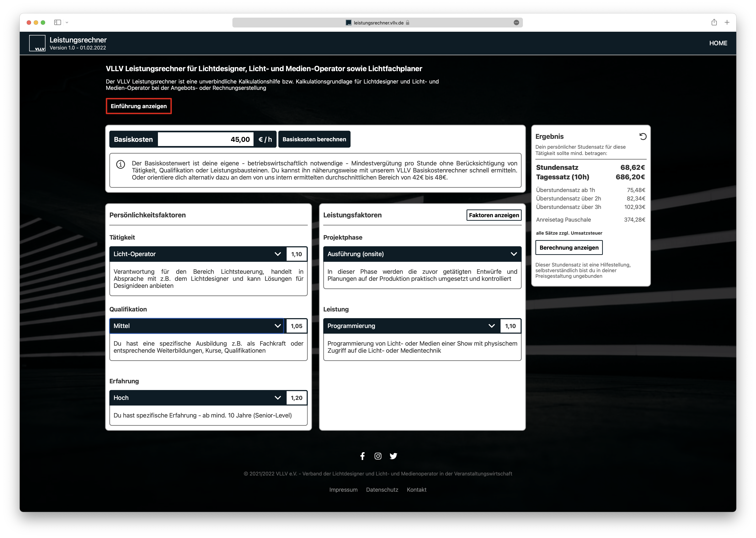Open the Kontakt footer link
Screen dimensions: 756x538
(416, 490)
